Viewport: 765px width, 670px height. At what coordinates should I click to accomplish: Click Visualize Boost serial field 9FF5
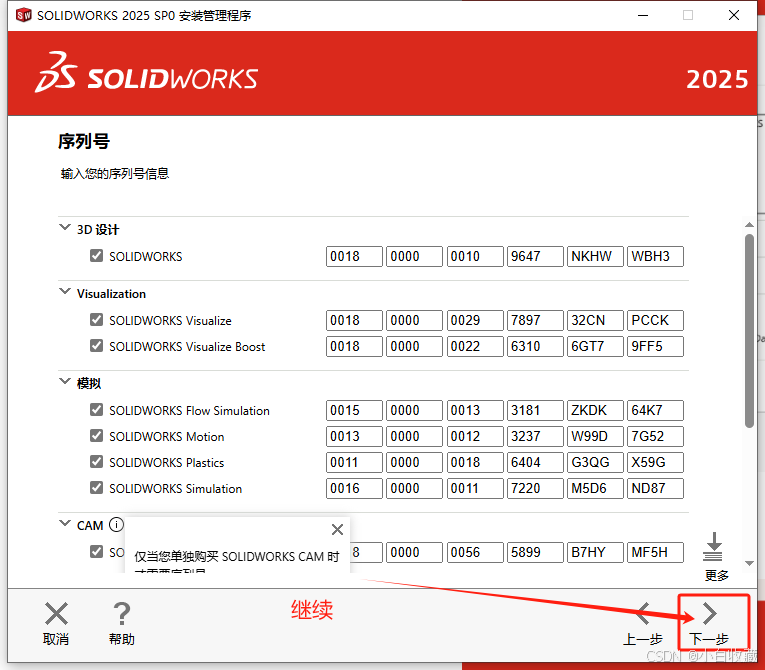pos(655,346)
